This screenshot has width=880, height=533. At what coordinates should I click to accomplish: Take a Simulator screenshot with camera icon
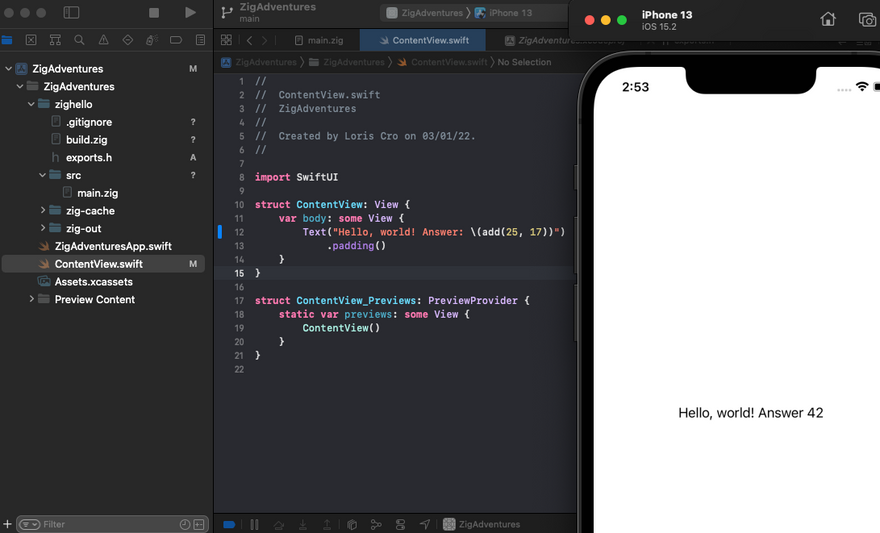866,19
